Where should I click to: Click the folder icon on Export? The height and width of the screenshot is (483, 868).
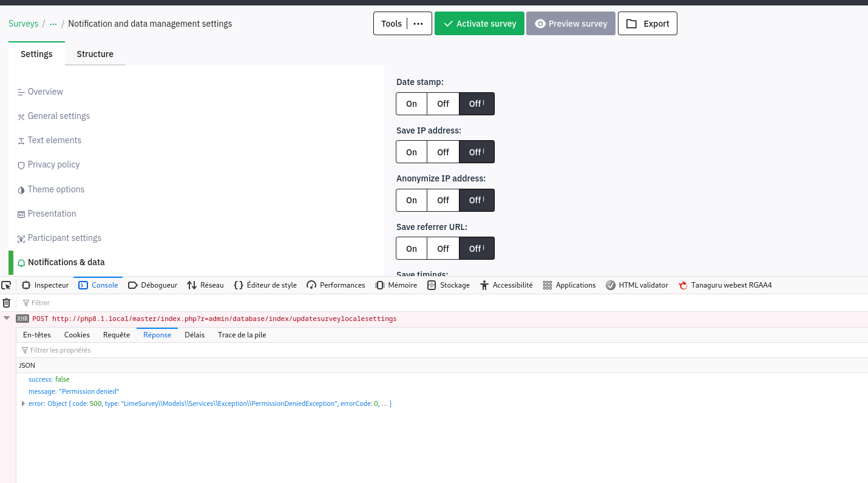click(632, 24)
